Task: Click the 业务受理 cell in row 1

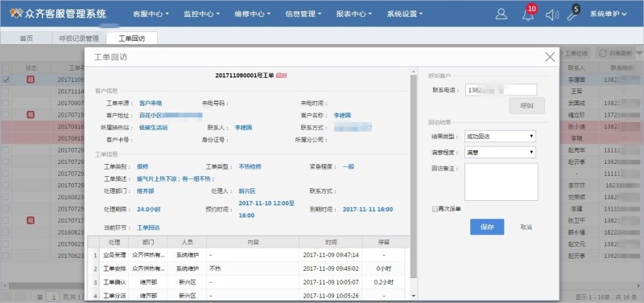Action: coord(114,255)
